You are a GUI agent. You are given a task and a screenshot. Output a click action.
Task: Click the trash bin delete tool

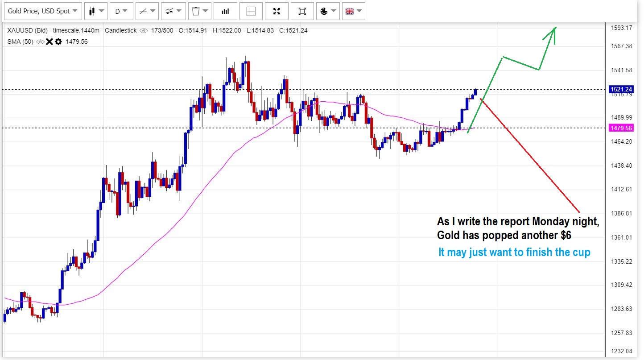(x=199, y=11)
